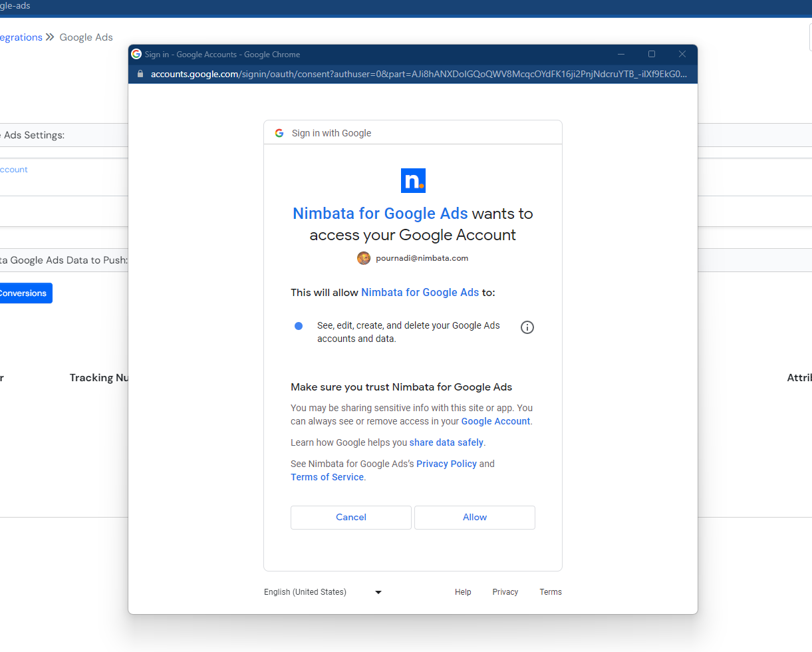Viewport: 812px width, 652px height.
Task: Click the accounts.google.com address bar
Action: (x=419, y=74)
